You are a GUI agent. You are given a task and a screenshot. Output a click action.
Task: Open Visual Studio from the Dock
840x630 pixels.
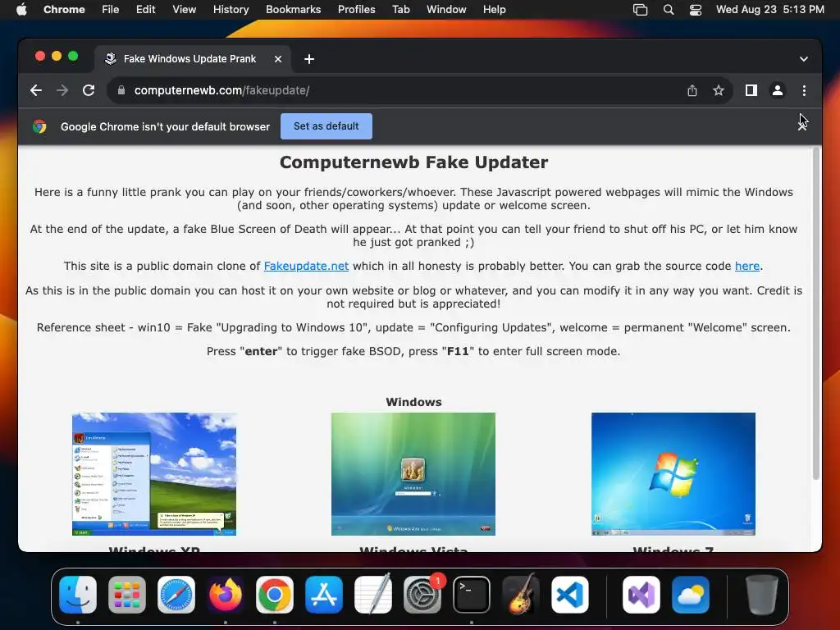coord(641,595)
